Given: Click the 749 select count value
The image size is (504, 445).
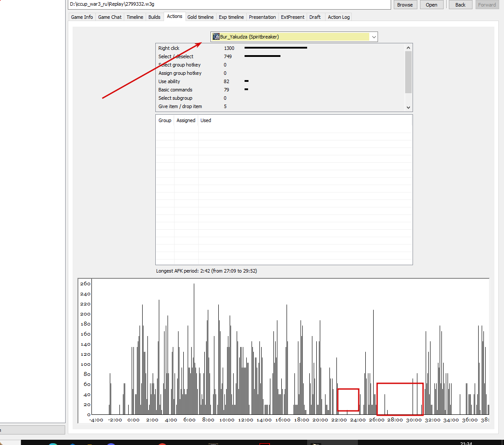Looking at the screenshot, I should coord(227,56).
